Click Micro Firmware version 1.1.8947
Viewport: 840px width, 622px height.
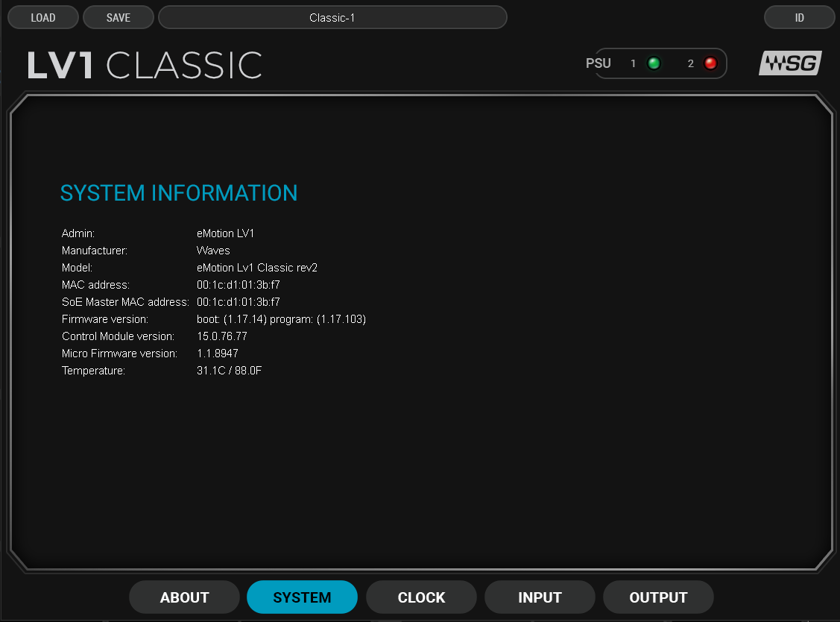[218, 354]
